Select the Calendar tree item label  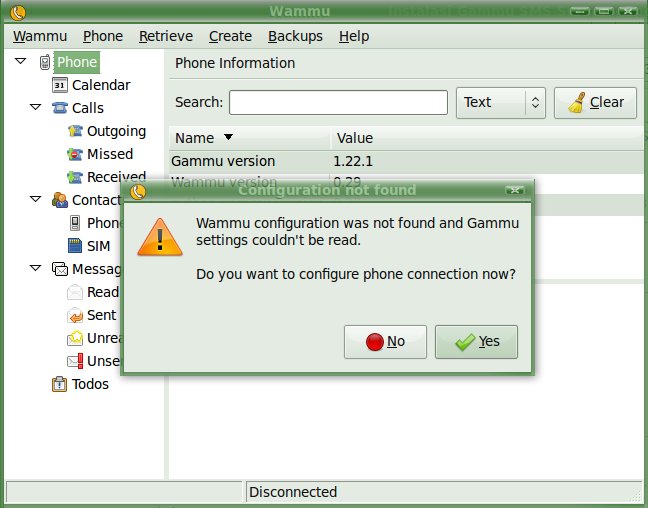[101, 85]
